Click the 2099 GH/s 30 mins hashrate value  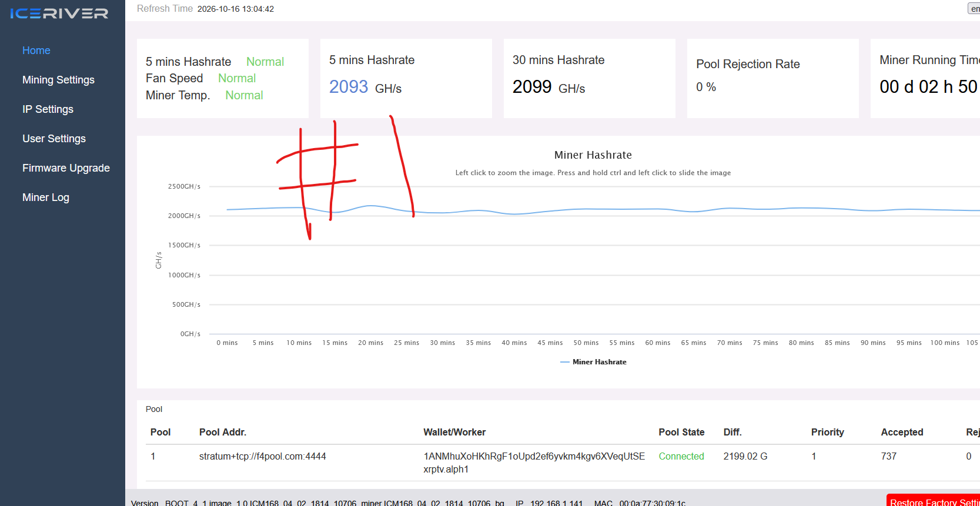click(548, 87)
